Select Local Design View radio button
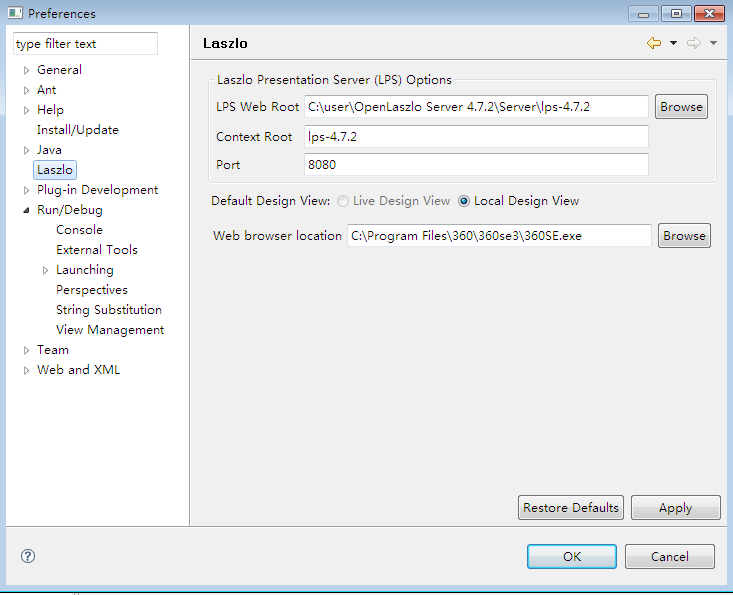 tap(464, 201)
